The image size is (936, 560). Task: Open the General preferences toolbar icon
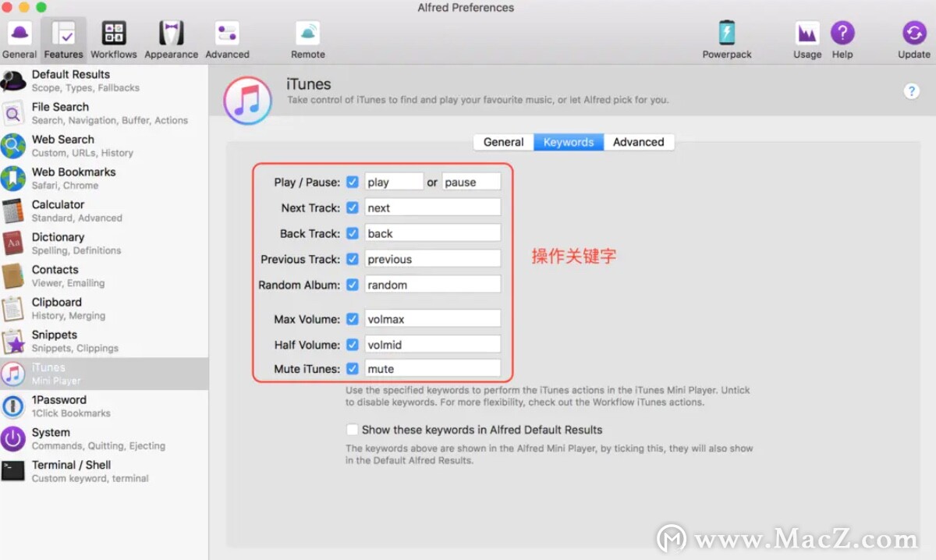tap(19, 40)
